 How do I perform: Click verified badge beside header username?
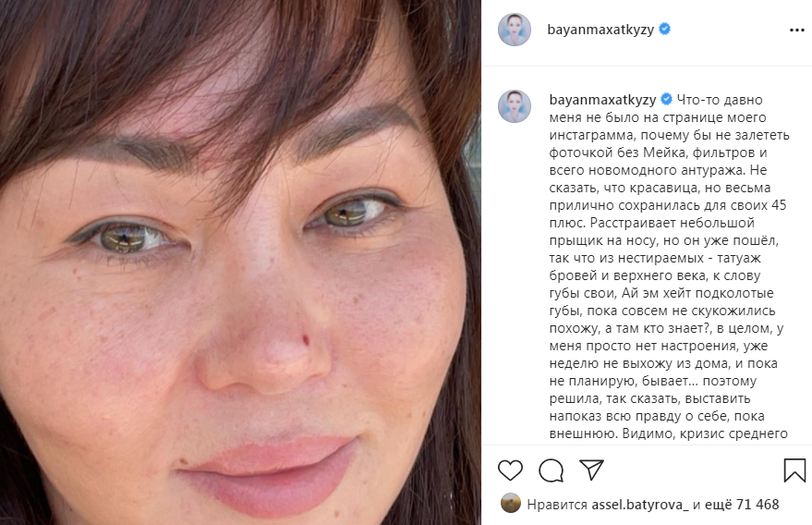[x=664, y=29]
